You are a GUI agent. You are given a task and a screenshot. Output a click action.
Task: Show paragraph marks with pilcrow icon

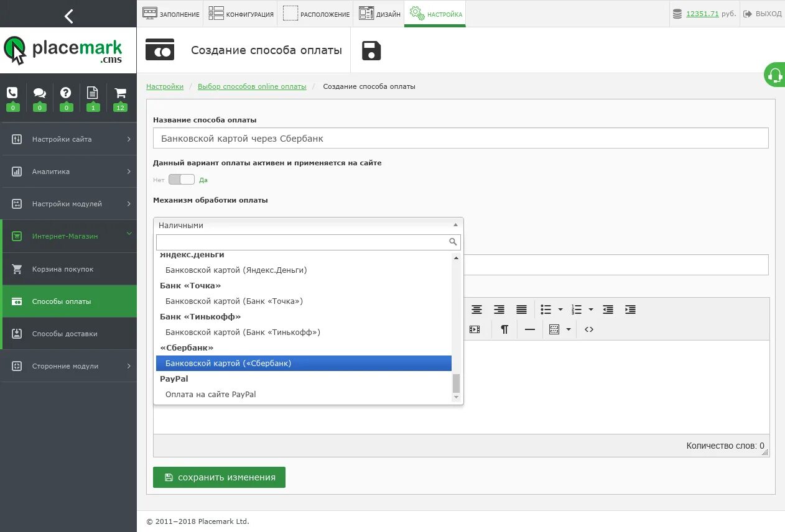point(504,329)
